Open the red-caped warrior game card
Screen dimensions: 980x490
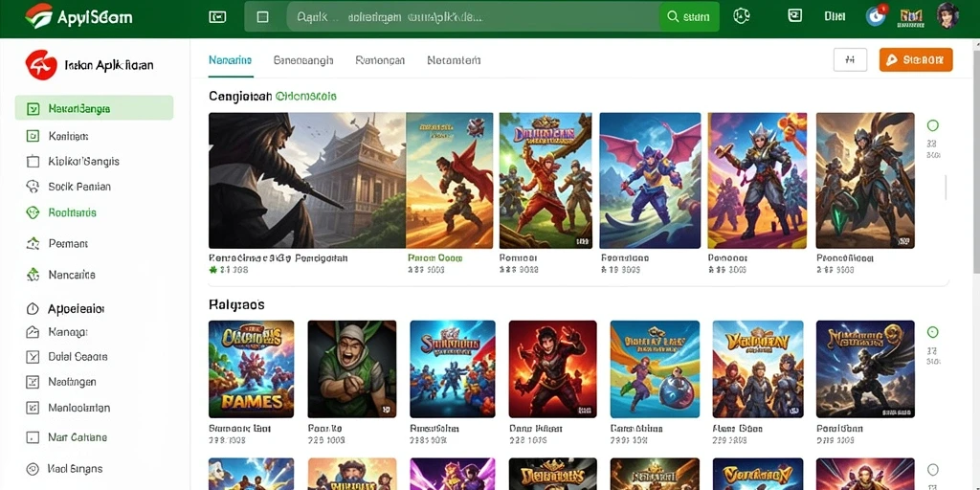click(x=450, y=180)
